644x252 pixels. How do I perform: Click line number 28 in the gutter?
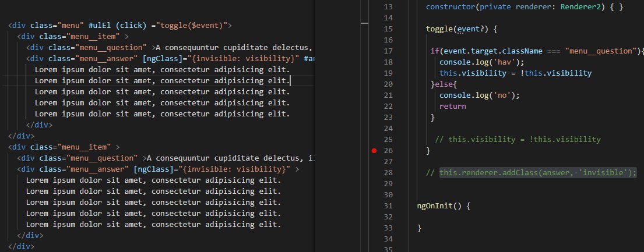(x=388, y=173)
